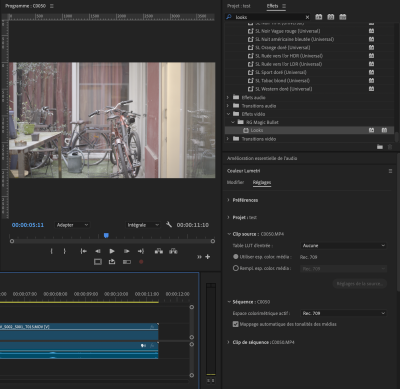Click the Play button in Program monitor

click(x=112, y=251)
